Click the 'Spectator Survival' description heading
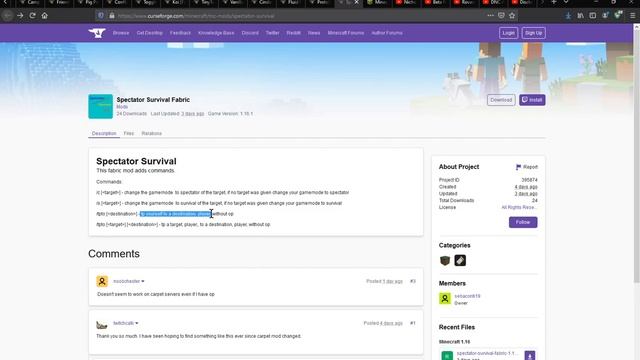Image resolution: width=640 pixels, height=360 pixels. (x=136, y=161)
